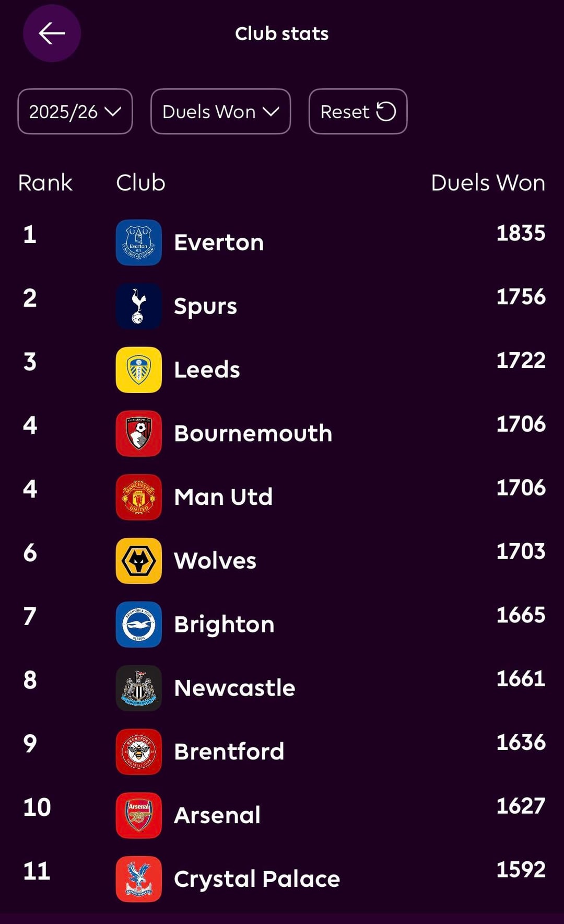The image size is (564, 924).
Task: Click the Duels Won column header
Action: [x=488, y=183]
